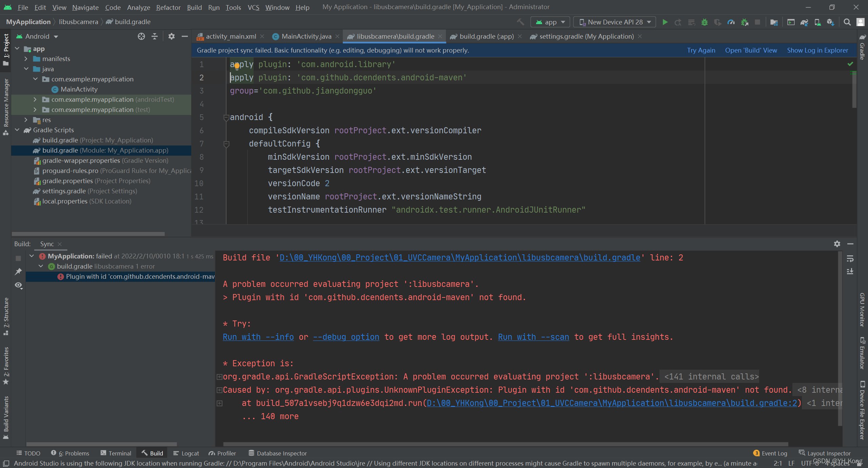
Task: Open the Refactor menu
Action: click(x=168, y=7)
